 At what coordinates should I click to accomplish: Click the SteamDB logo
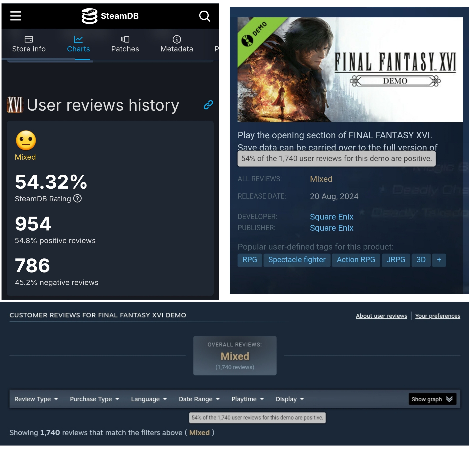click(110, 16)
